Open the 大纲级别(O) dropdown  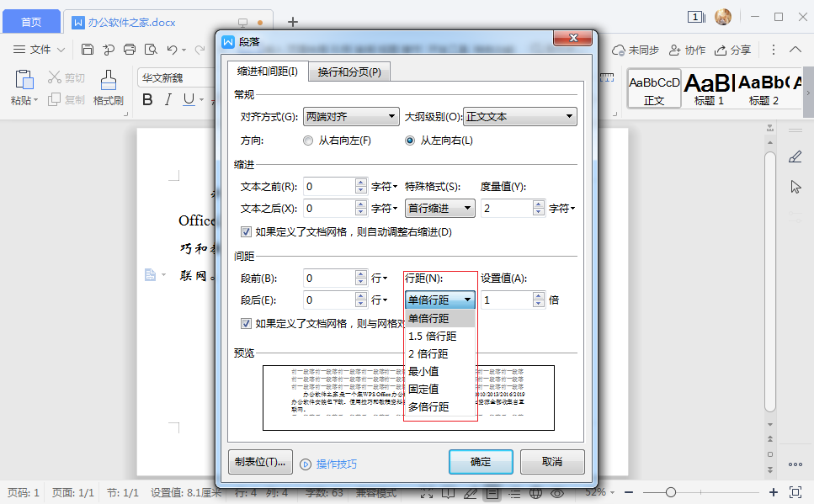click(519, 117)
